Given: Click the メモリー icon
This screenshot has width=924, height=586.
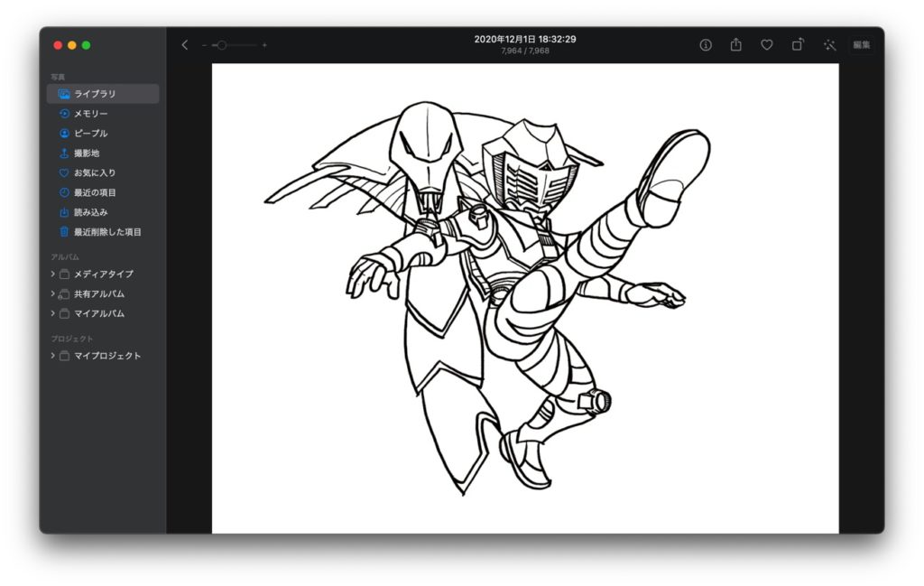Looking at the screenshot, I should pos(64,114).
